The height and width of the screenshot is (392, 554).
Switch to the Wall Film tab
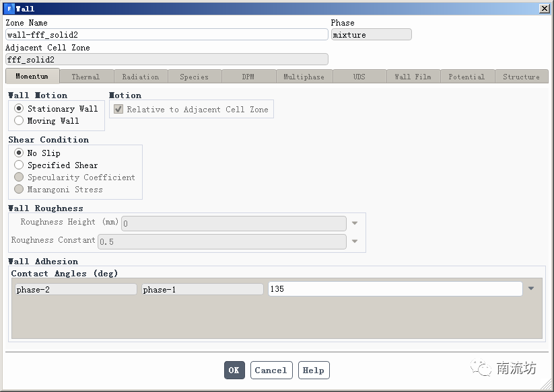pos(413,77)
